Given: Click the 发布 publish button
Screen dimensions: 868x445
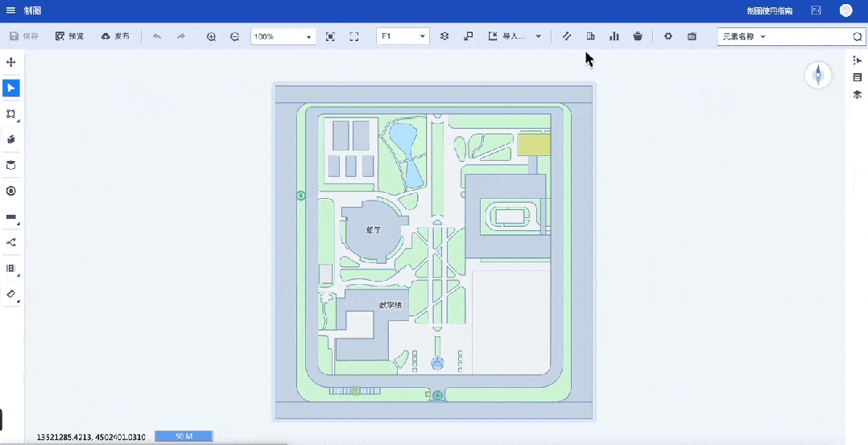Looking at the screenshot, I should (x=115, y=37).
